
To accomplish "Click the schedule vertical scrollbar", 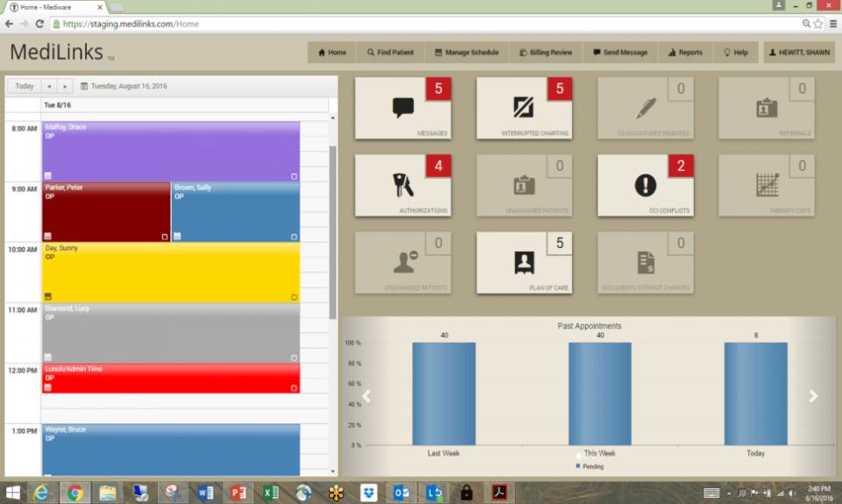I will point(333,232).
